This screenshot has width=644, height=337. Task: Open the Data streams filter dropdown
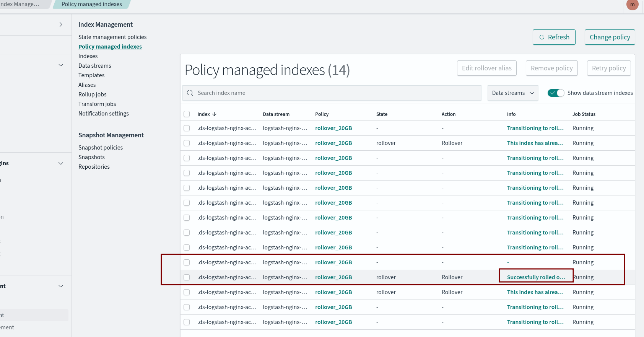click(x=512, y=93)
